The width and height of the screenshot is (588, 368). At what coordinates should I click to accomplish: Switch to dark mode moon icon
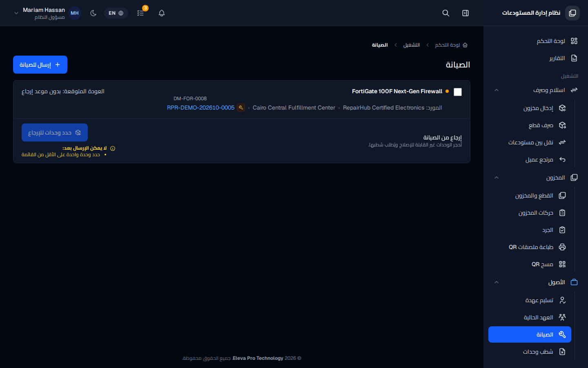[94, 13]
